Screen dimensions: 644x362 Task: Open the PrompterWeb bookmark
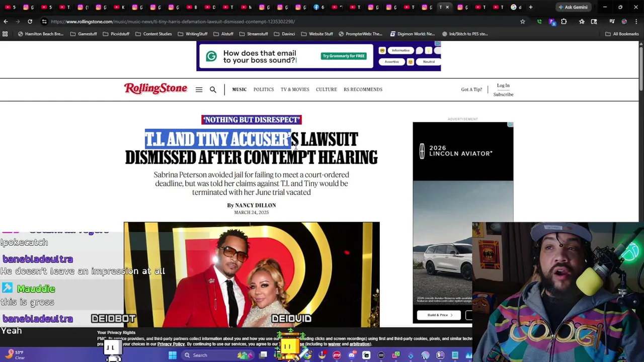(x=360, y=34)
